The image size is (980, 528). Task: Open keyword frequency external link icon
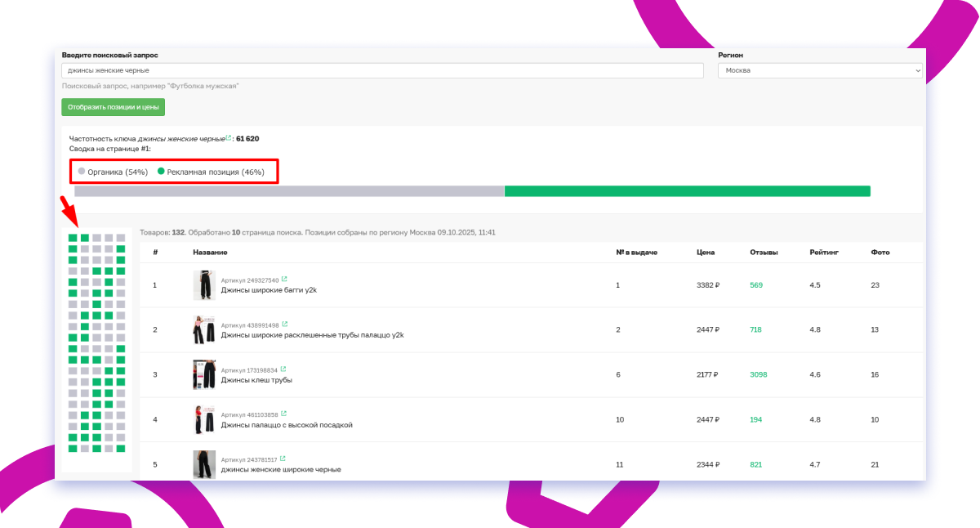pos(229,137)
